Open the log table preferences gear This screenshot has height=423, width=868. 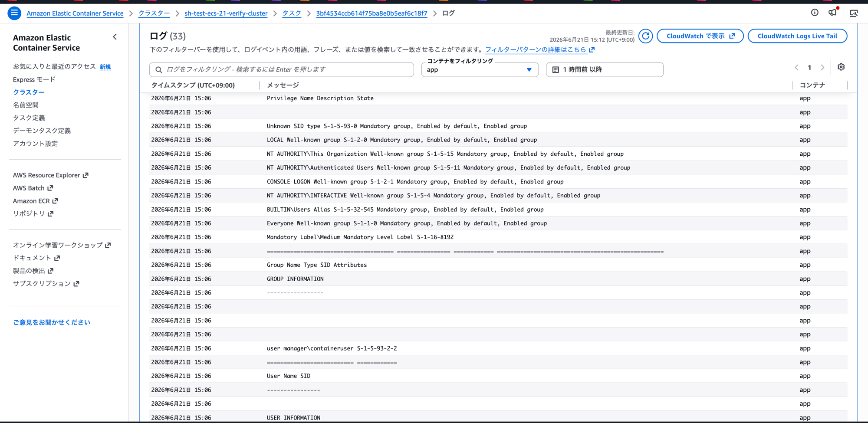click(841, 67)
